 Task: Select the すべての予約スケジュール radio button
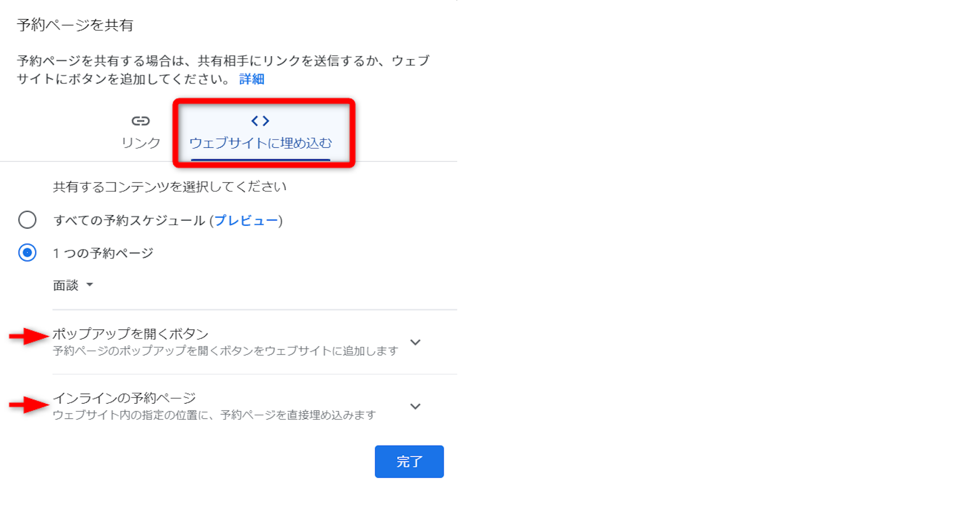click(x=27, y=220)
